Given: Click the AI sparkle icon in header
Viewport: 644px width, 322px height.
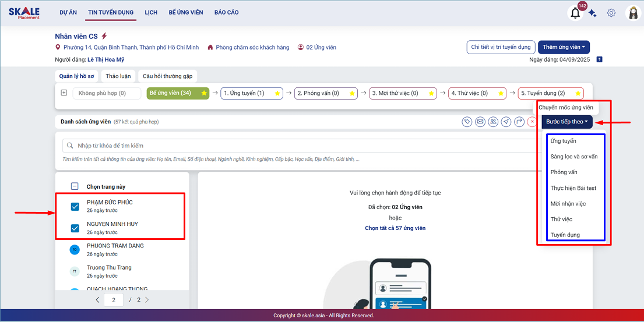Looking at the screenshot, I should coord(592,13).
